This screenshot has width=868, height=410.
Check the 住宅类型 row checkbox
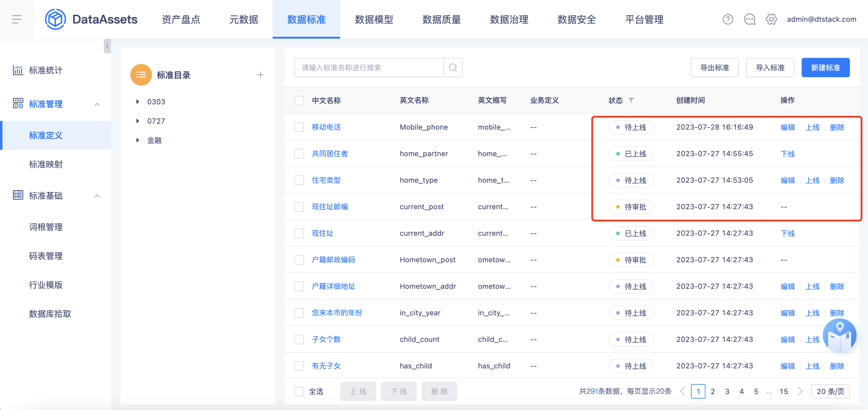[x=299, y=180]
